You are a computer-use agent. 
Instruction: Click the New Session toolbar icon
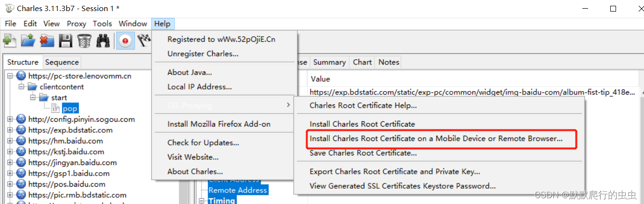coord(10,41)
